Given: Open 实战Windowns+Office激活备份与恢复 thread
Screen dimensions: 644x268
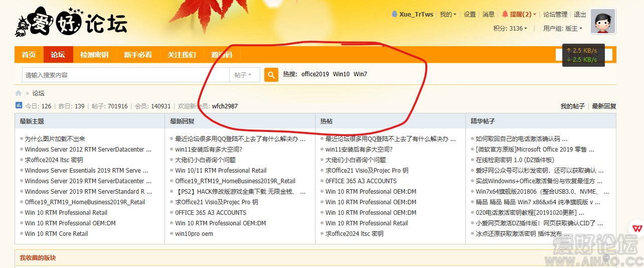Looking at the screenshot, I should [x=539, y=181].
